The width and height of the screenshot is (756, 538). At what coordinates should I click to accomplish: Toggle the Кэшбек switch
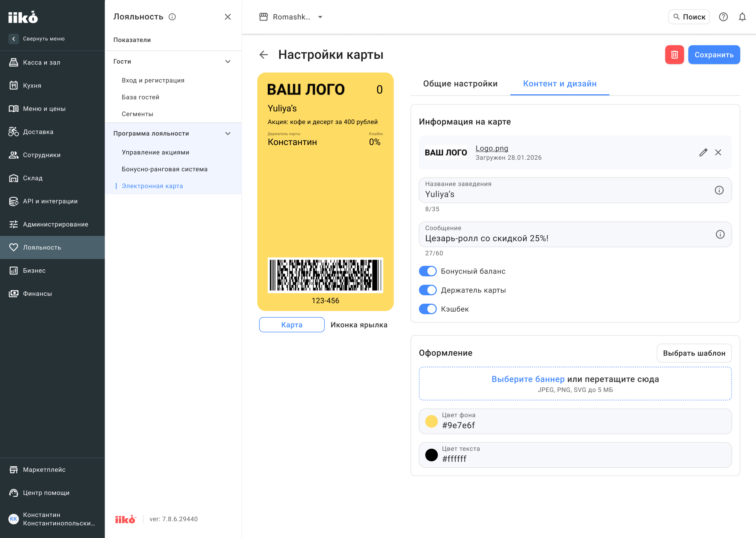(428, 309)
